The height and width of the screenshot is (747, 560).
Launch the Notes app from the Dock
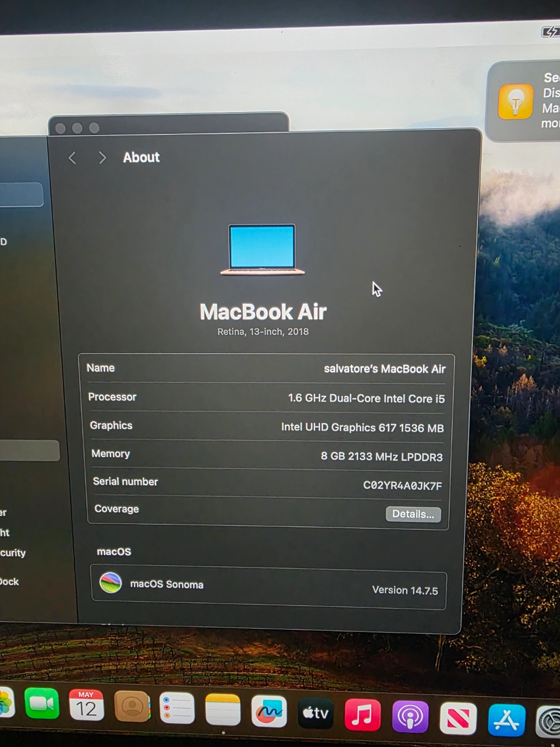[223, 710]
